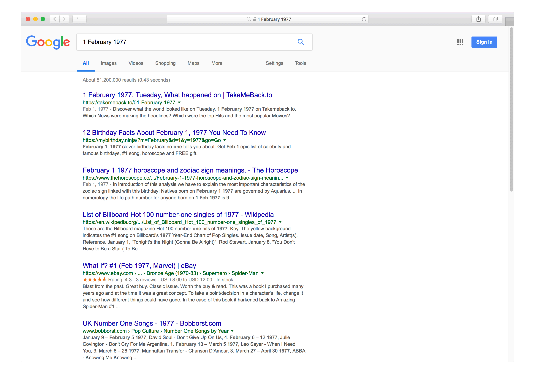Select the All results tab
Viewport: 535px width, 392px height.
pyautogui.click(x=86, y=63)
